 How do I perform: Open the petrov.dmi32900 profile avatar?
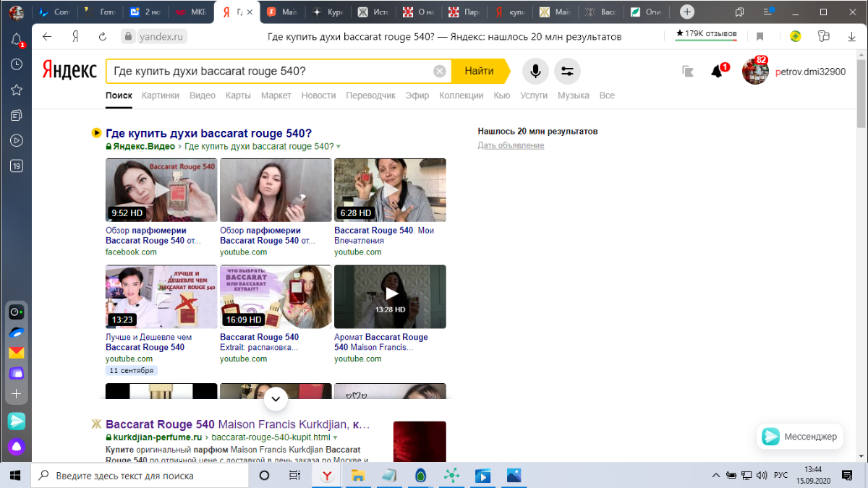(x=755, y=72)
